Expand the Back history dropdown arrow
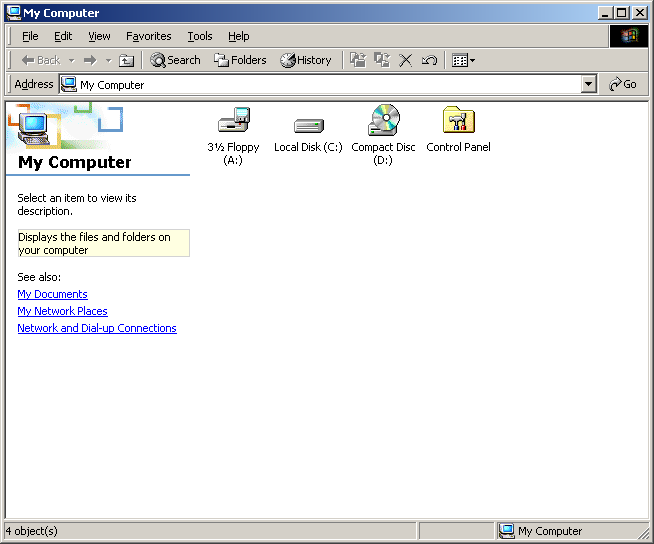Viewport: 654px width, 544px height. click(x=72, y=60)
